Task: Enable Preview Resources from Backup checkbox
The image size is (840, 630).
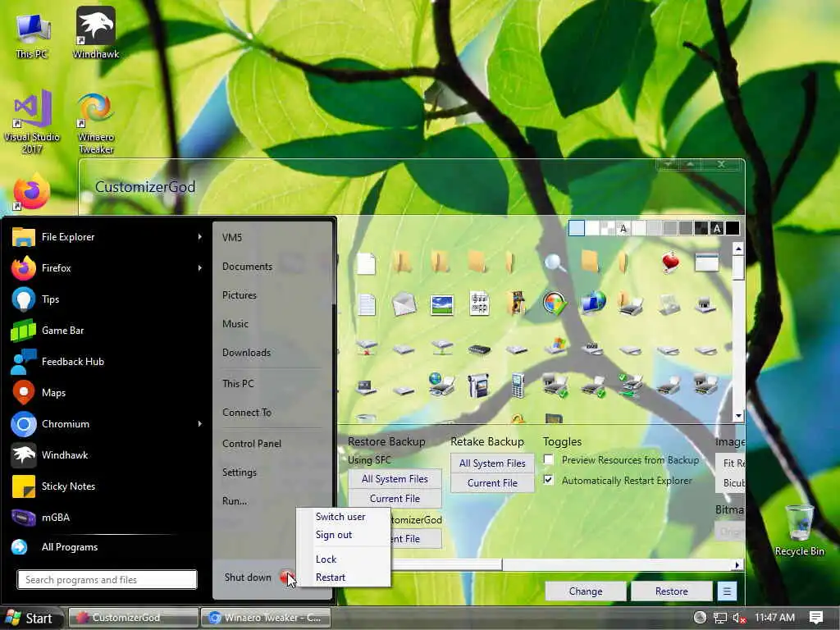Action: tap(549, 459)
